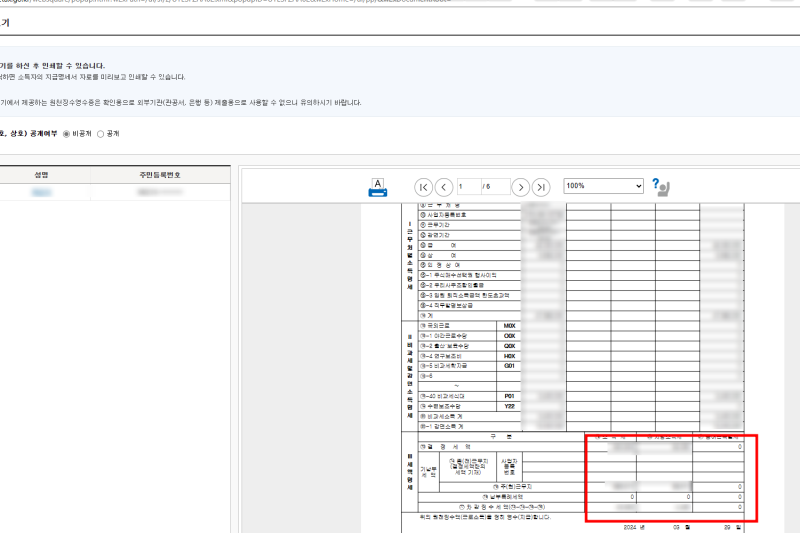Click the 성명 column header
This screenshot has width=800, height=533.
click(x=41, y=175)
